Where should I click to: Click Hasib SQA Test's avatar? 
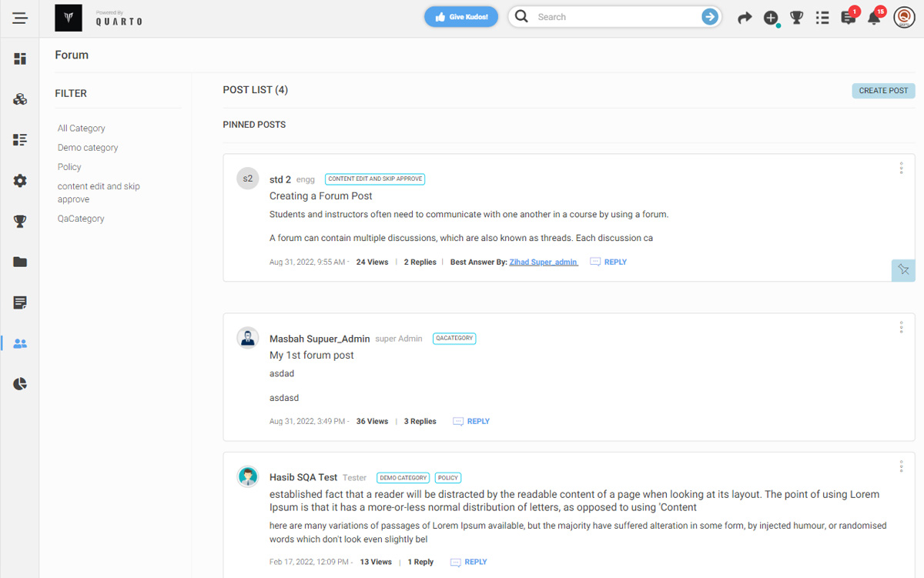[247, 477]
